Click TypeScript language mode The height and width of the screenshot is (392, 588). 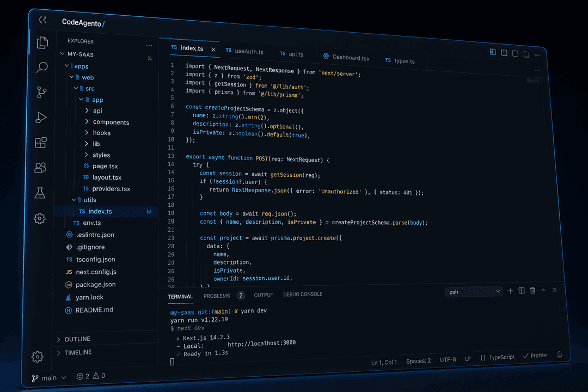[x=498, y=358]
